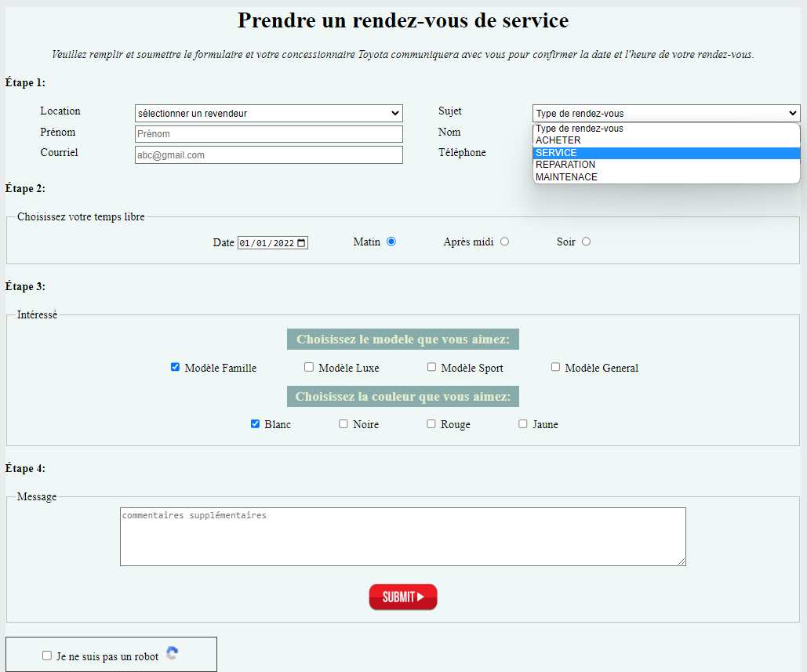Open the 'sélectionner un revendeur' dropdown
The width and height of the screenshot is (807, 672).
click(x=268, y=112)
